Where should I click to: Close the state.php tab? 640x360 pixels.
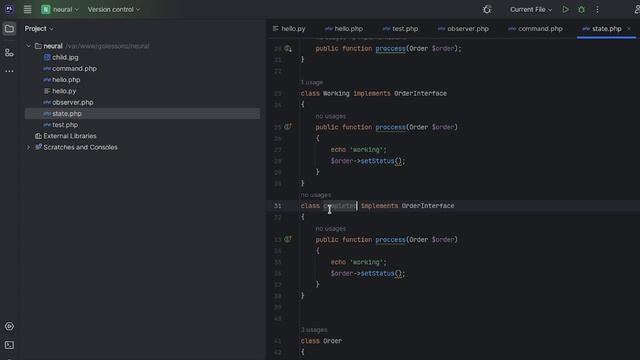(x=629, y=29)
